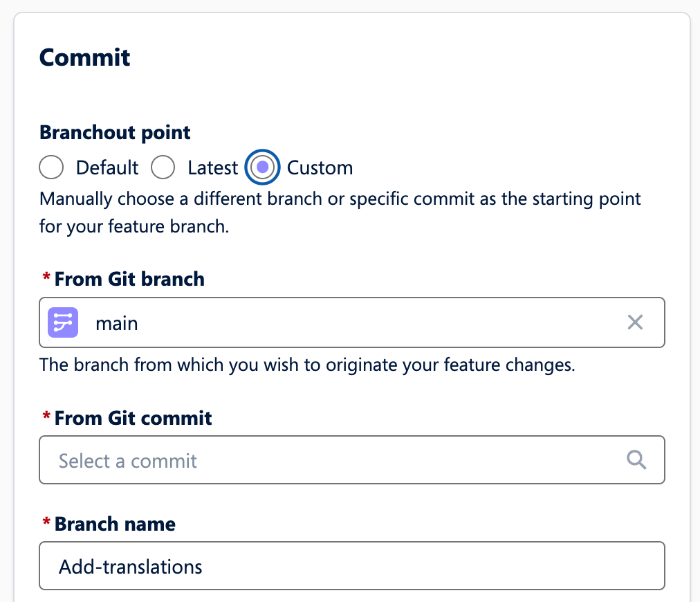Click the "main" branch value text
This screenshot has height=602, width=700.
click(x=117, y=322)
